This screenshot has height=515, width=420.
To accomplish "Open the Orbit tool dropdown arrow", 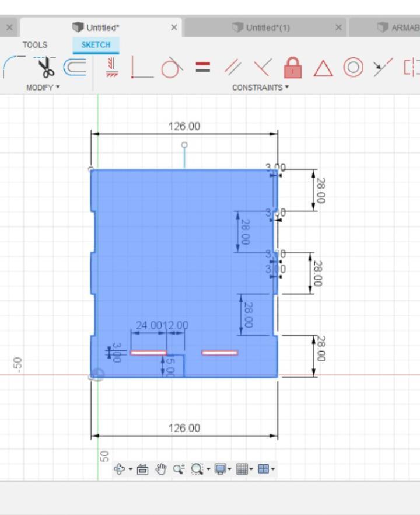I will click(x=131, y=469).
